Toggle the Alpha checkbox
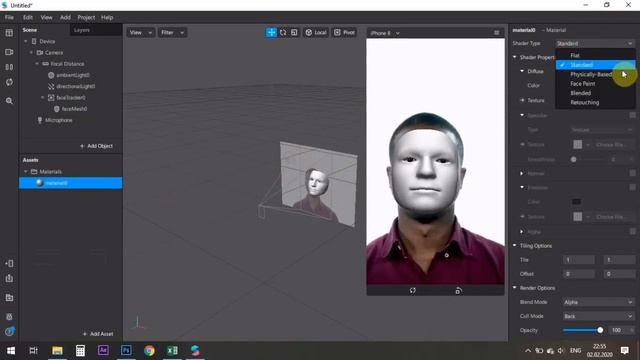Viewport: 640px width, 360px height. click(x=632, y=231)
